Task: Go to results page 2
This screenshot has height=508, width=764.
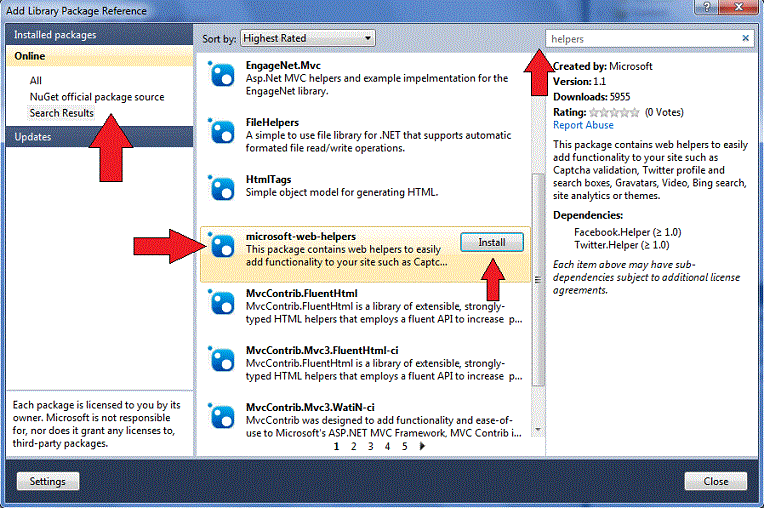Action: point(353,446)
